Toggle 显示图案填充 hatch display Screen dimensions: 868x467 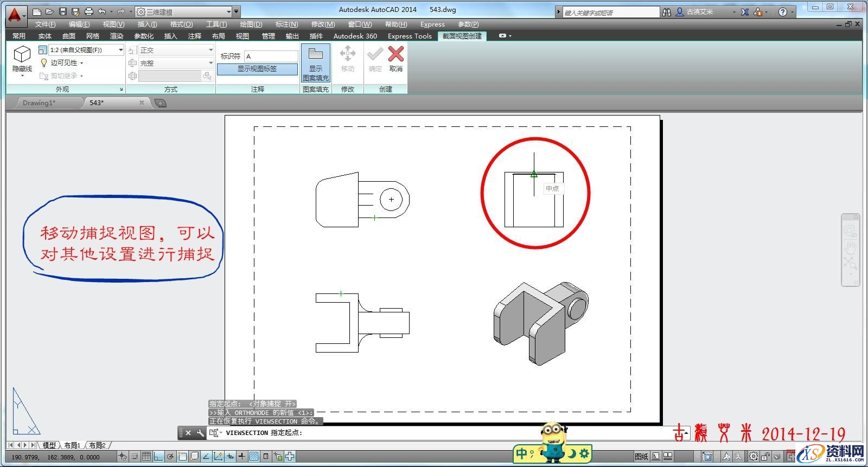(x=315, y=63)
